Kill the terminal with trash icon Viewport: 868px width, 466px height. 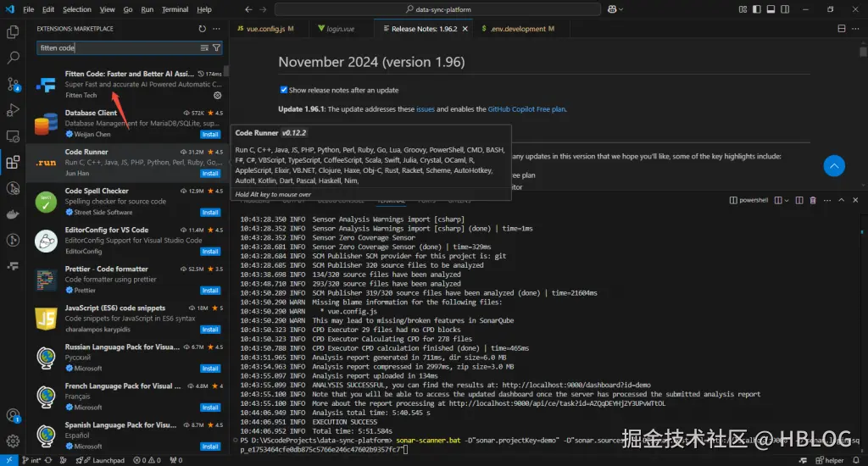(x=813, y=200)
